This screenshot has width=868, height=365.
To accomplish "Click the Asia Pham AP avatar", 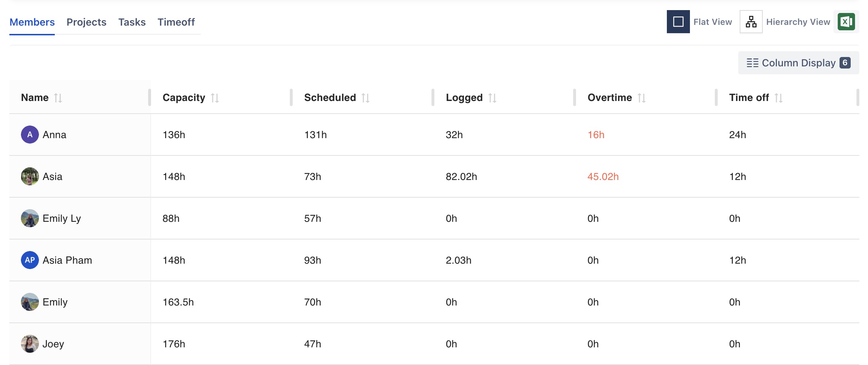I will [x=30, y=260].
